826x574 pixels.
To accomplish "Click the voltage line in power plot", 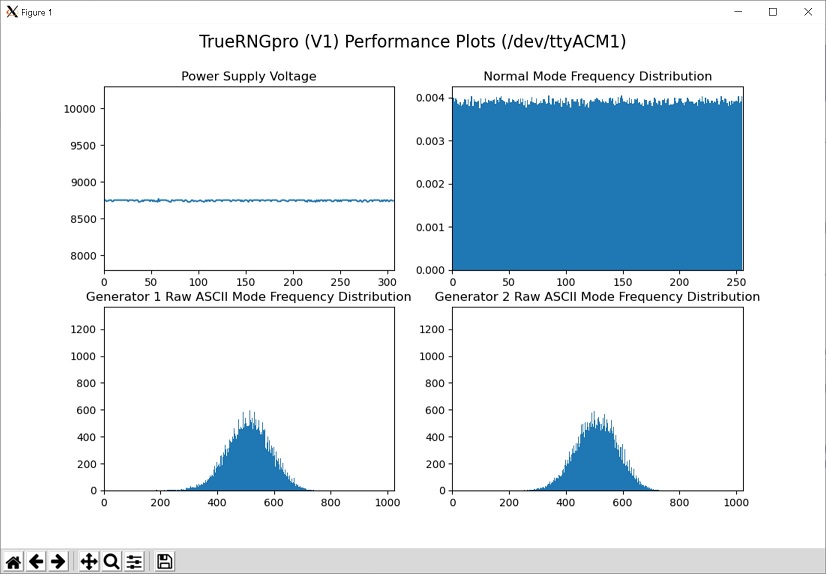I will point(249,201).
